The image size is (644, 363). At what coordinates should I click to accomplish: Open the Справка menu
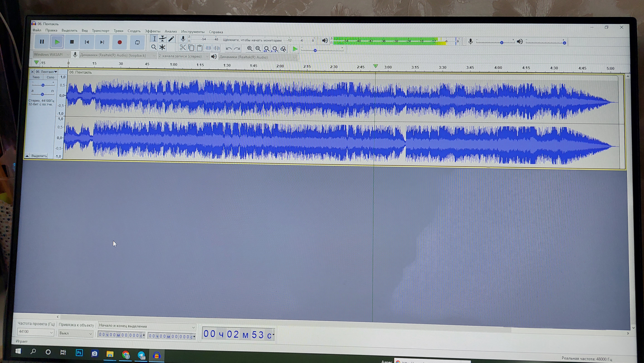(x=216, y=32)
